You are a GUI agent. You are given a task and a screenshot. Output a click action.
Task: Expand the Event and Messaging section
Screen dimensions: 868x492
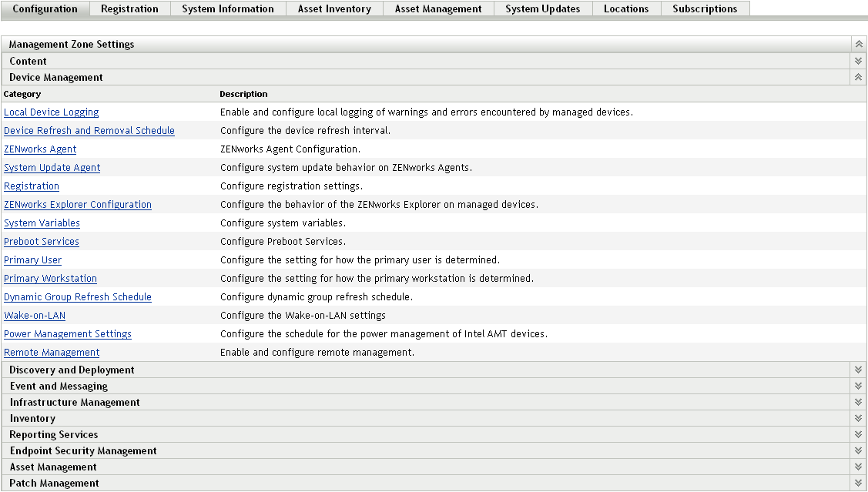(857, 385)
